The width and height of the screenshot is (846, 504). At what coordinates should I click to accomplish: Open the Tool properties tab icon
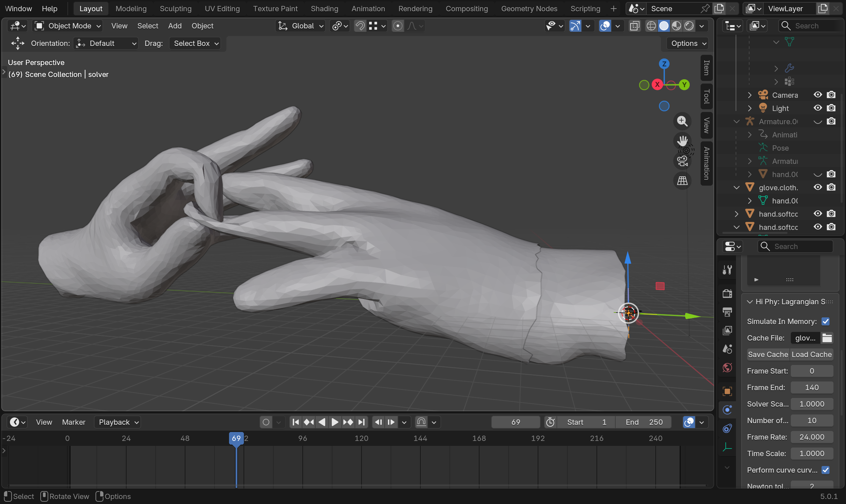727,270
